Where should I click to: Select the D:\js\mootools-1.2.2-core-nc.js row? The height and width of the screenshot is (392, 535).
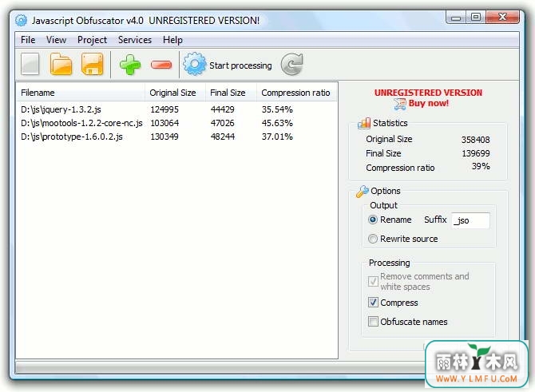(176, 123)
